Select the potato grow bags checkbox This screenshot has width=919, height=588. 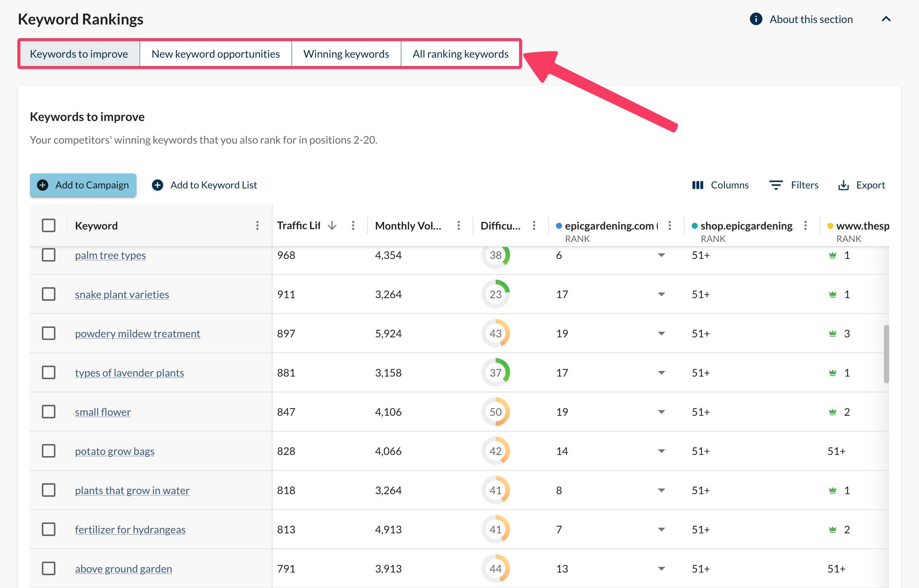click(49, 451)
